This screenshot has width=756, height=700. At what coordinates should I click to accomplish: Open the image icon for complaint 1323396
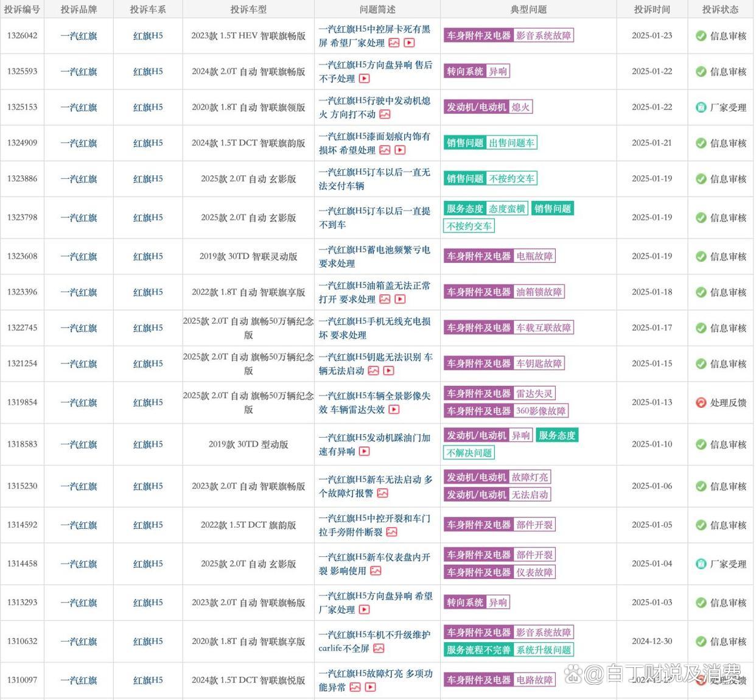pyautogui.click(x=385, y=299)
